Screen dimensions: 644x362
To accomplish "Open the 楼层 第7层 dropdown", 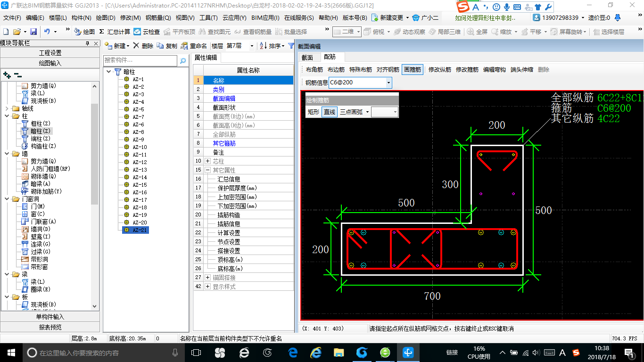I will [x=252, y=46].
